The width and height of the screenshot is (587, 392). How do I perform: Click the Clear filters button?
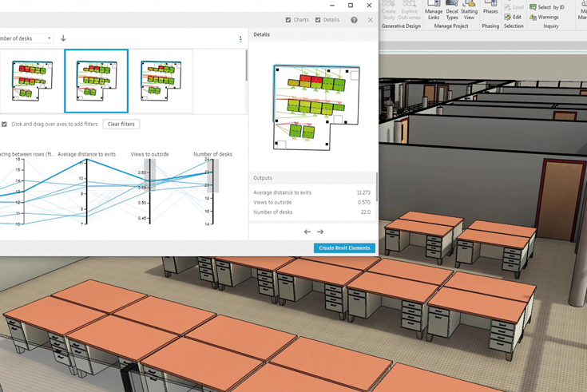click(121, 125)
